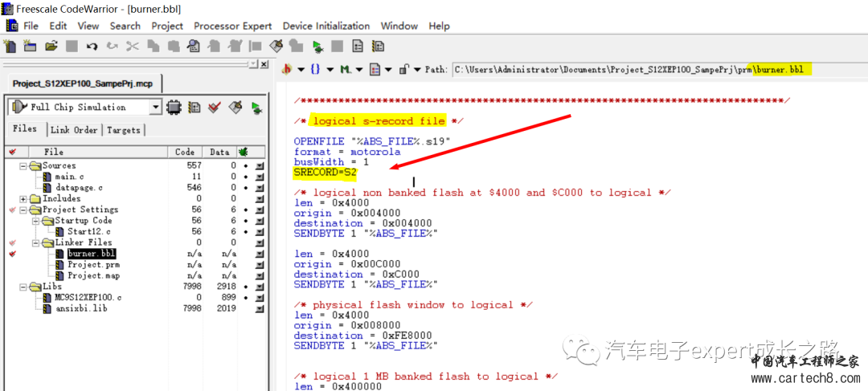Image resolution: width=868 pixels, height=391 pixels.
Task: Toggle the debug dot for Sources folder
Action: pyautogui.click(x=245, y=165)
